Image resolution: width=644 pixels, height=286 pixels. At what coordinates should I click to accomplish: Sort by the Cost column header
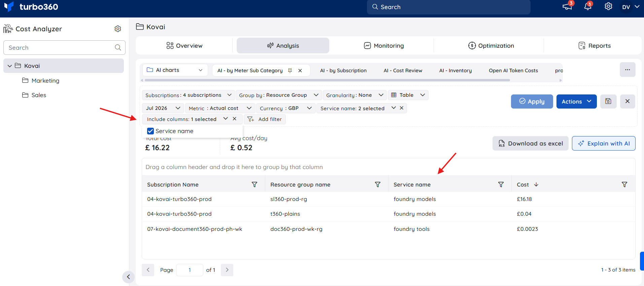coord(528,185)
